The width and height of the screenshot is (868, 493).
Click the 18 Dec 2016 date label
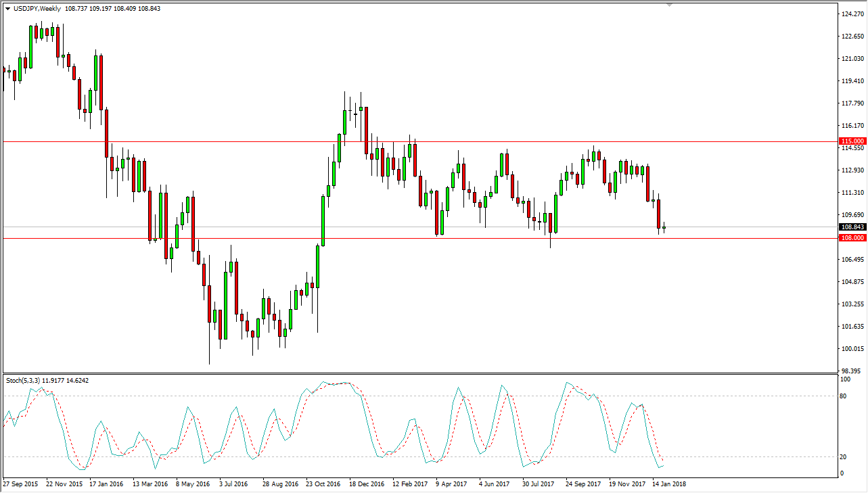[366, 484]
